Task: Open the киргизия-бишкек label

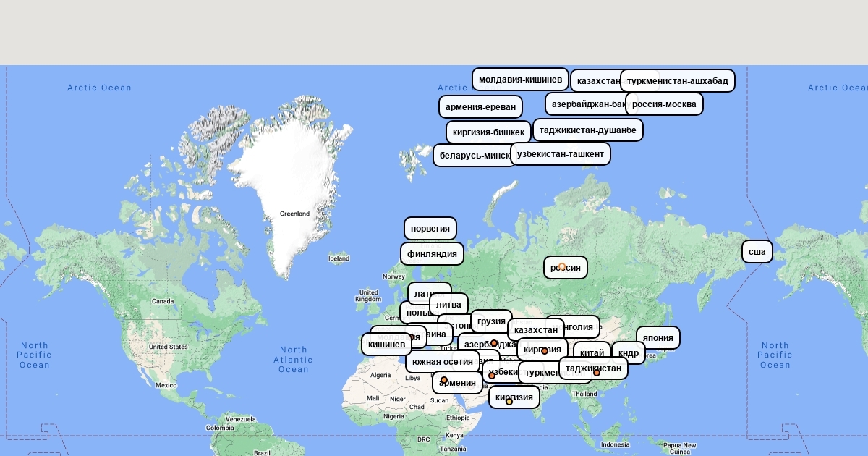Action: pos(488,132)
